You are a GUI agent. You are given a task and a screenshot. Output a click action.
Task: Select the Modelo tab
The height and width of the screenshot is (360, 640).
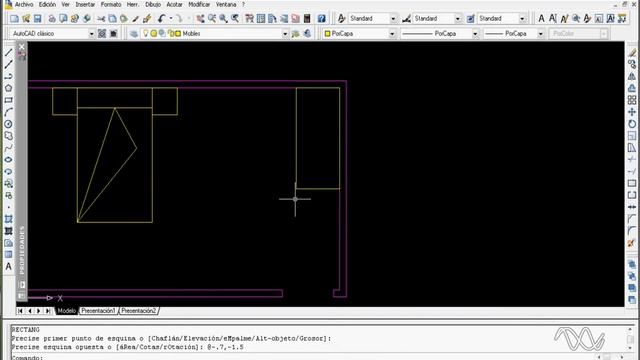66,311
